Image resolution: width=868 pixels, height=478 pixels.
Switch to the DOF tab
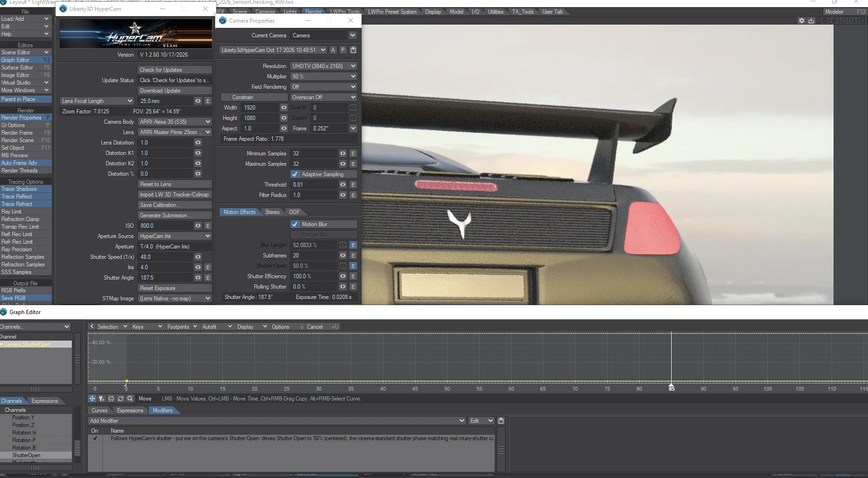(295, 212)
